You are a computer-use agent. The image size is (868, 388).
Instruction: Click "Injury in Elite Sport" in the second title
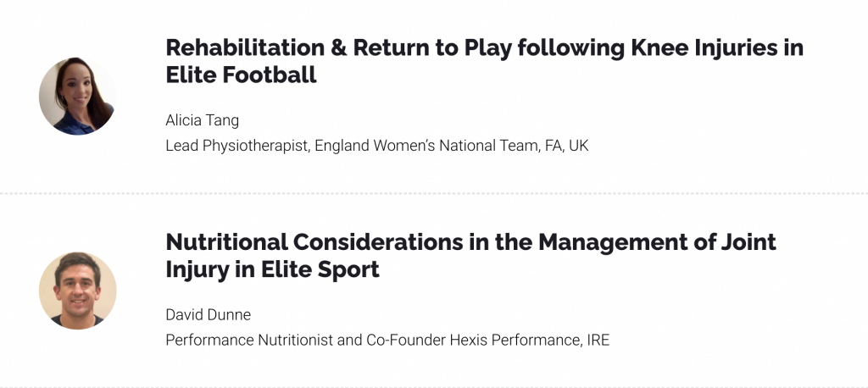pos(272,269)
